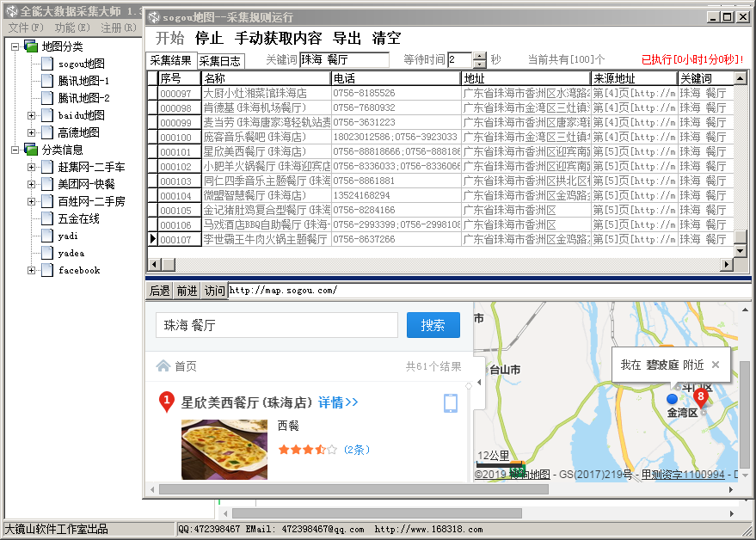The height and width of the screenshot is (540, 756).
Task: Click the restaurant dish thumbnail image
Action: [224, 450]
